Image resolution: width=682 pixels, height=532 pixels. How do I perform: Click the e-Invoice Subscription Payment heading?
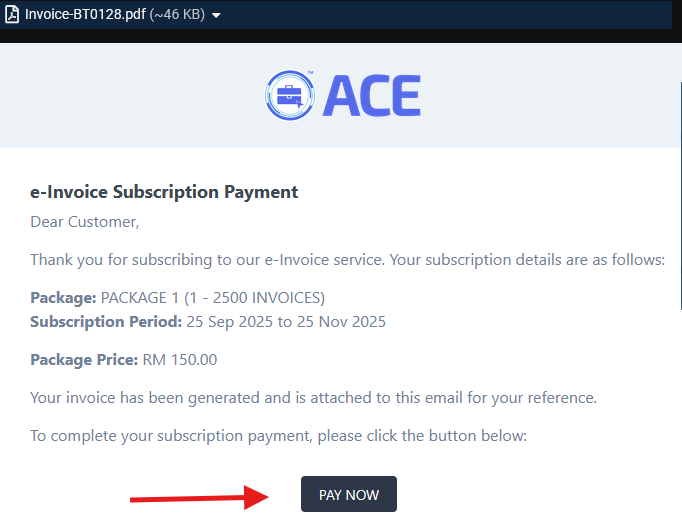164,192
